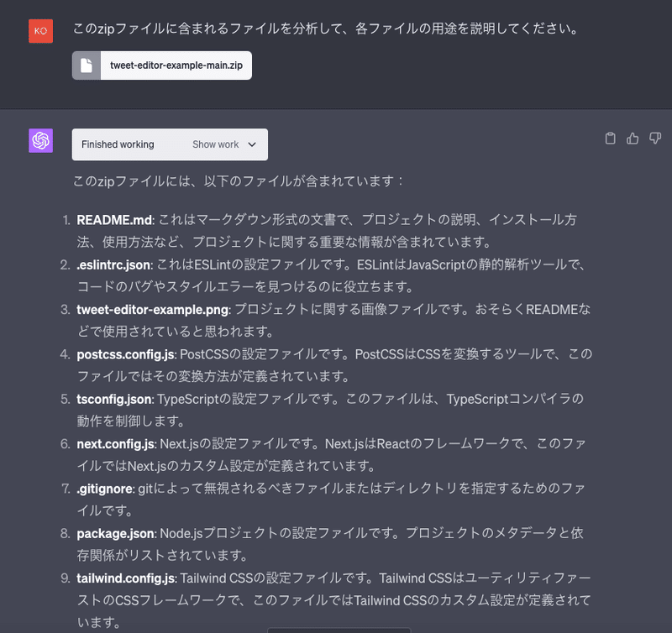Click the ChatGPT logo avatar
Screen dimensions: 672x633
[40, 140]
